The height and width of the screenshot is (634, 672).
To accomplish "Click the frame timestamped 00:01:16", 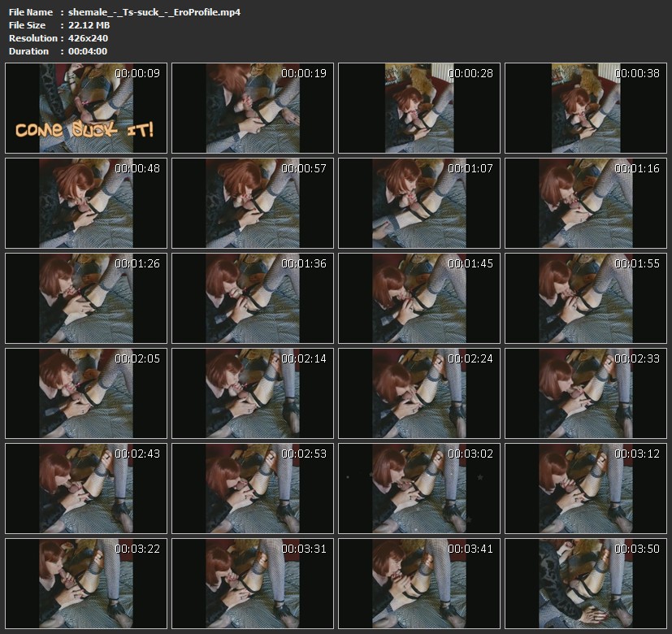I will (x=586, y=203).
